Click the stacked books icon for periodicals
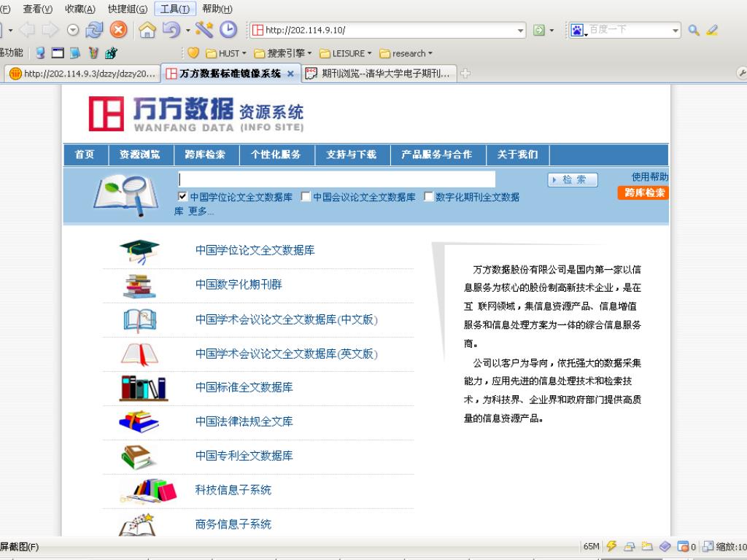The height and width of the screenshot is (560, 747). coord(139,286)
